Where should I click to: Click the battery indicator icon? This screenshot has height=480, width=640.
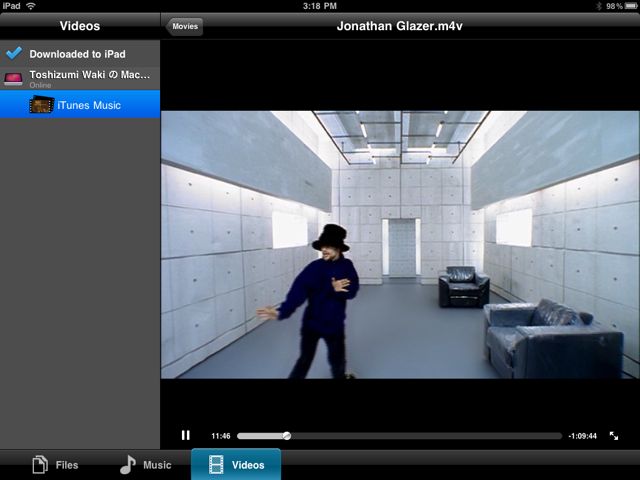click(631, 6)
